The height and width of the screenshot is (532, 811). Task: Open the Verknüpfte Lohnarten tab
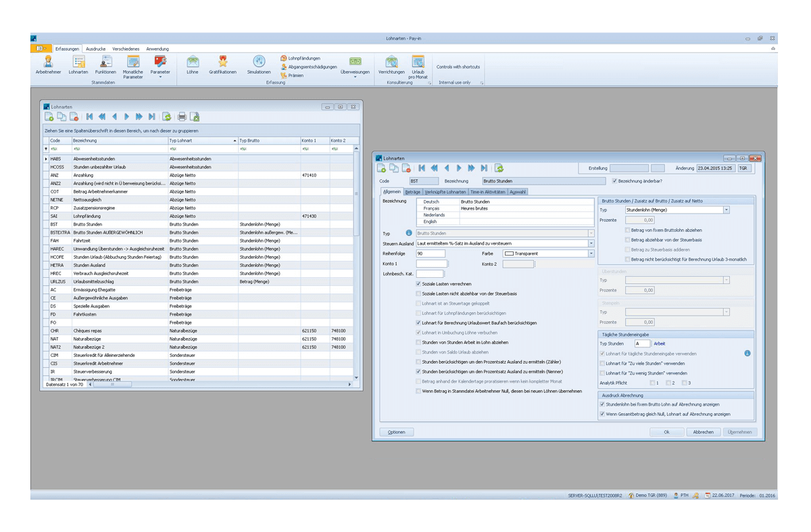(x=445, y=192)
